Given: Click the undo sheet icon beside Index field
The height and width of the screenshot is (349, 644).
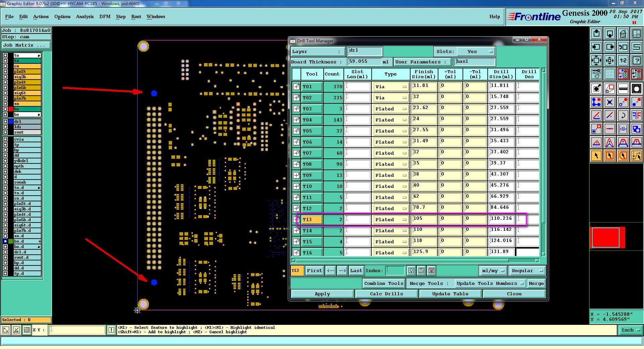Looking at the screenshot, I should (x=422, y=270).
